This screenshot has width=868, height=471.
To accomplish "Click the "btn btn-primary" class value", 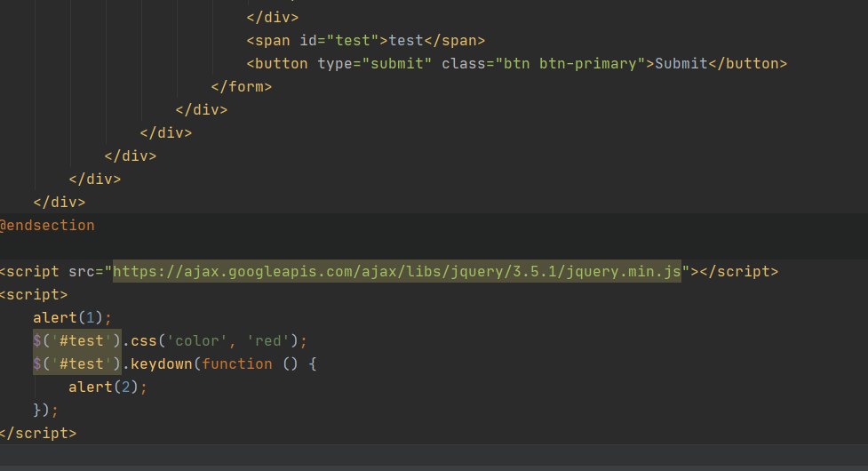I will pyautogui.click(x=570, y=64).
